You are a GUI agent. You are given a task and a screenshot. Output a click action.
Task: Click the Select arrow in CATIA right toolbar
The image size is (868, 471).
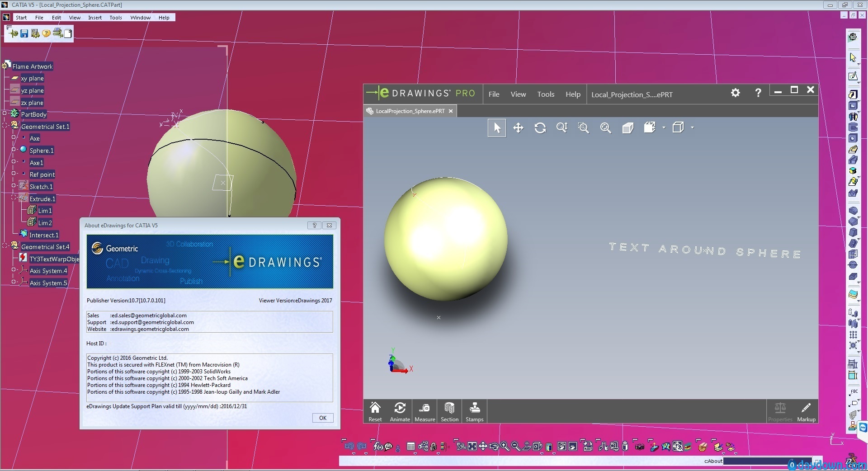coord(853,57)
